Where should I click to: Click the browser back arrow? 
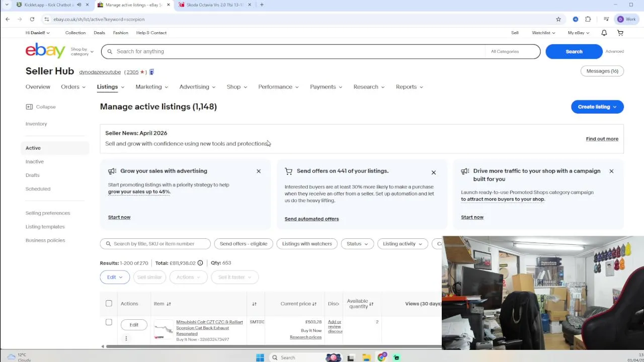[8, 19]
